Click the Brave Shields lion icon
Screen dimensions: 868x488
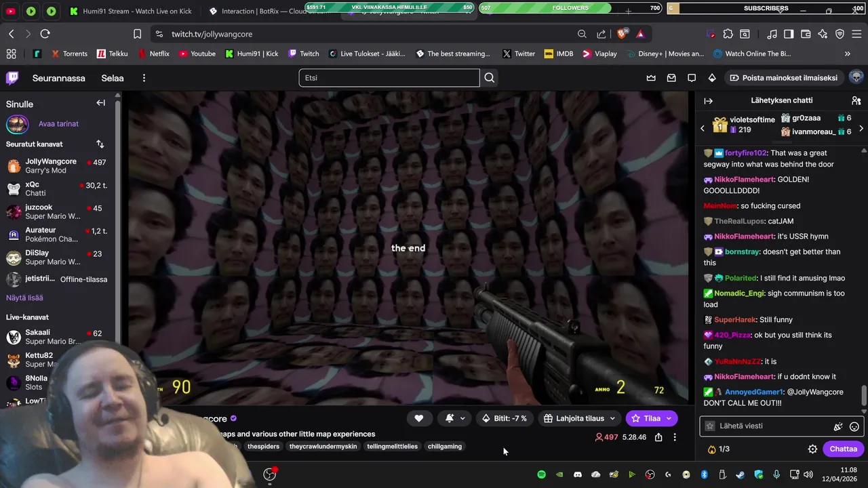(622, 33)
